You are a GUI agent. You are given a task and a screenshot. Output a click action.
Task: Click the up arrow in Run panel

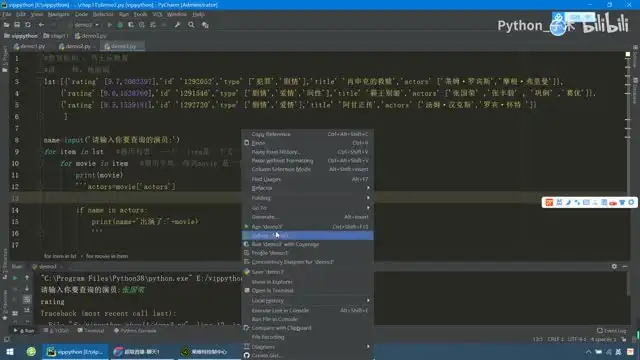[27, 278]
